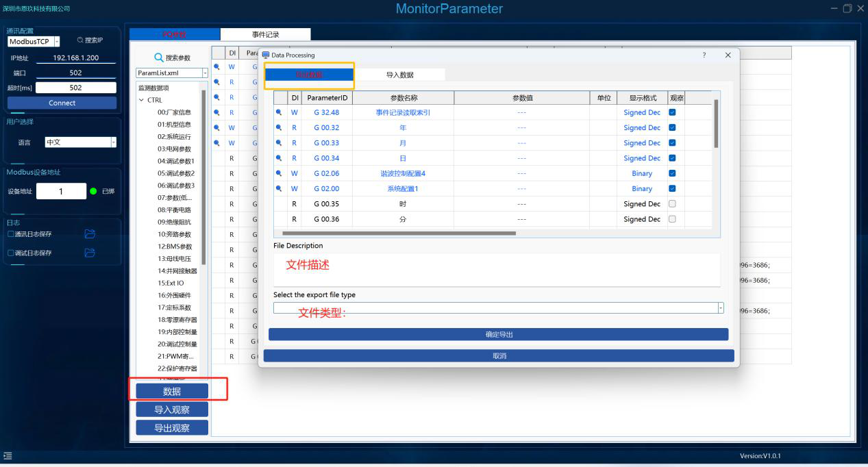Click the 设备地址 input field
The height and width of the screenshot is (467, 868).
point(61,191)
